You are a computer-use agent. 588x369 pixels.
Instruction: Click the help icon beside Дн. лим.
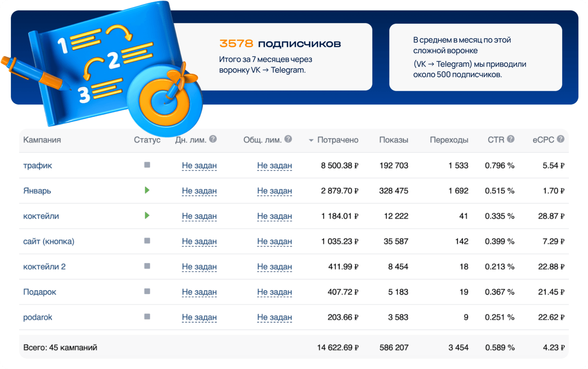coord(213,139)
